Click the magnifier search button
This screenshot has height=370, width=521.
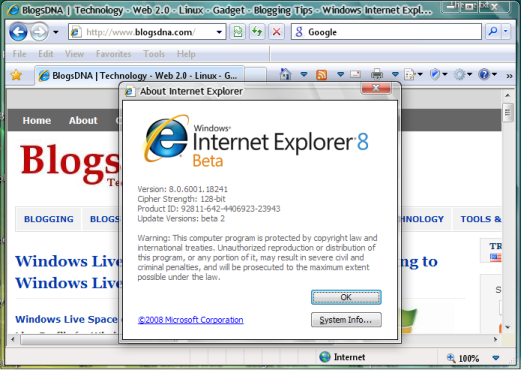pyautogui.click(x=493, y=32)
